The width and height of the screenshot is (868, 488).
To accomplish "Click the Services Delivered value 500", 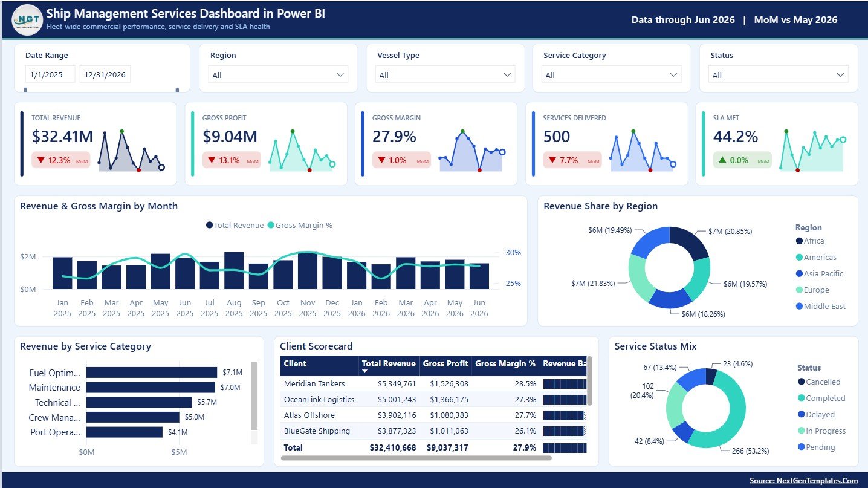I will [557, 137].
